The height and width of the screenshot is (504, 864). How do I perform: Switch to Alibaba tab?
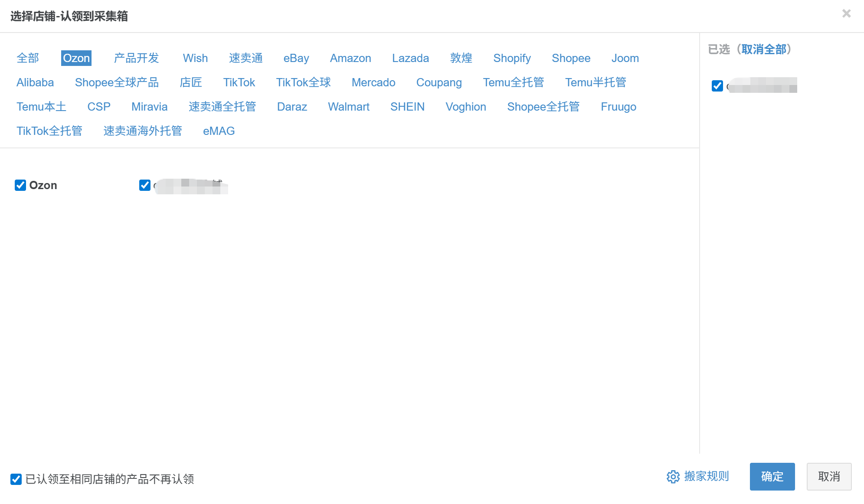[35, 82]
